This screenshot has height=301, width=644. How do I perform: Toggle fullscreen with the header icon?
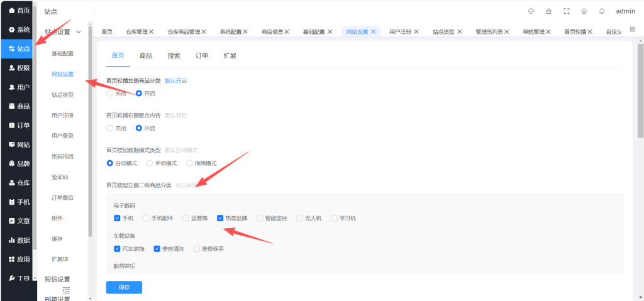click(x=567, y=11)
